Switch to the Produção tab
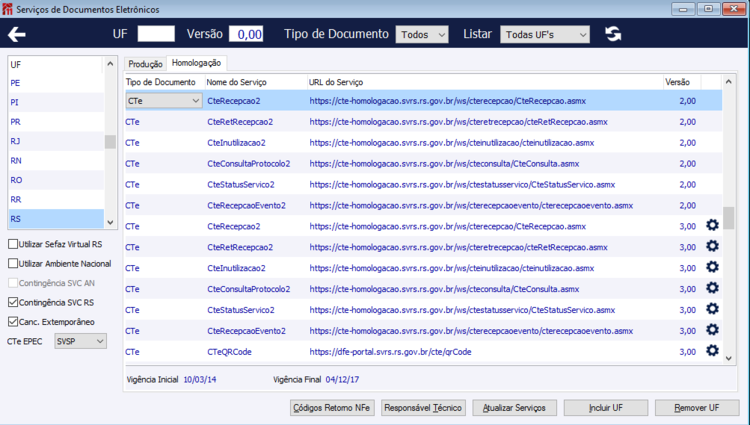Screen dimensions: 750x425 145,64
